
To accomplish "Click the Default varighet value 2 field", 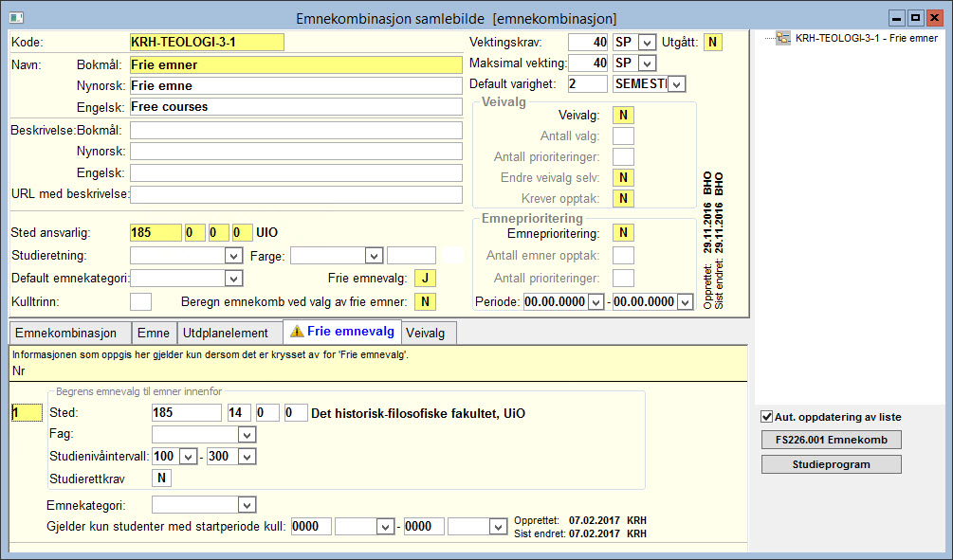I will point(588,83).
